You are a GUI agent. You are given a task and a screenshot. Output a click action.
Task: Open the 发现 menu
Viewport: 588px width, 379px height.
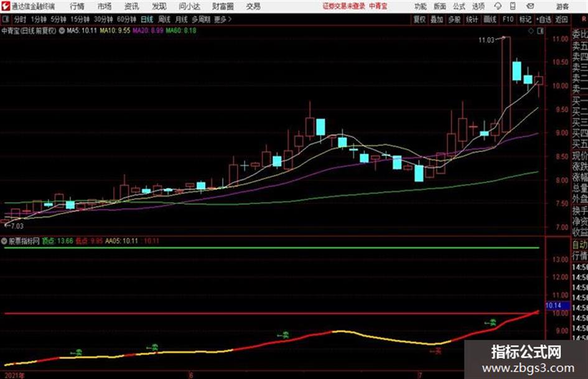(159, 6)
